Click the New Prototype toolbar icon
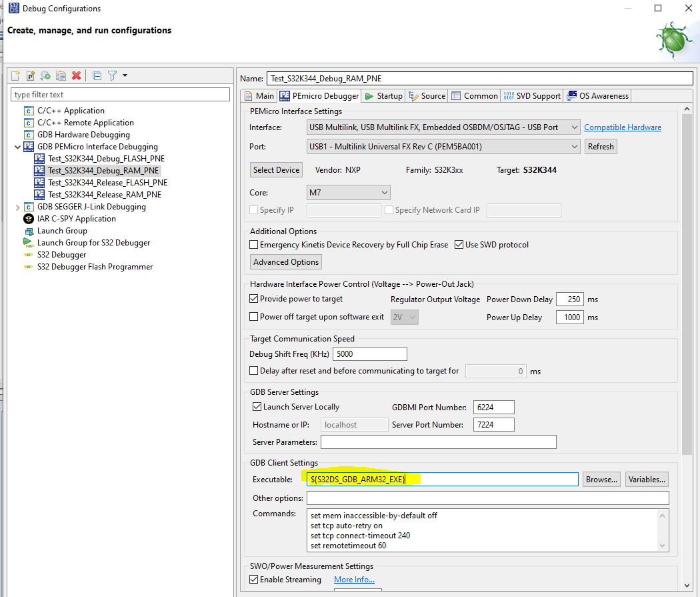Viewport: 700px width, 597px height. pos(30,75)
